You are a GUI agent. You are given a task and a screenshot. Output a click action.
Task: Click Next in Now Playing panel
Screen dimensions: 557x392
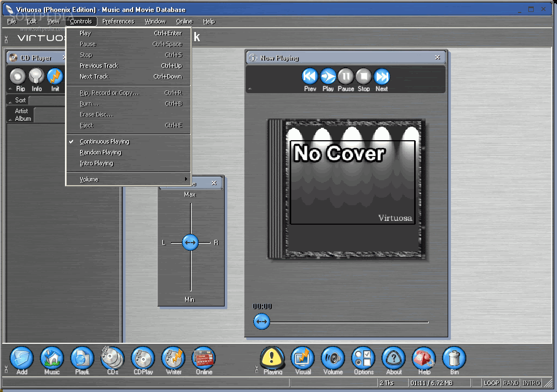pyautogui.click(x=382, y=80)
